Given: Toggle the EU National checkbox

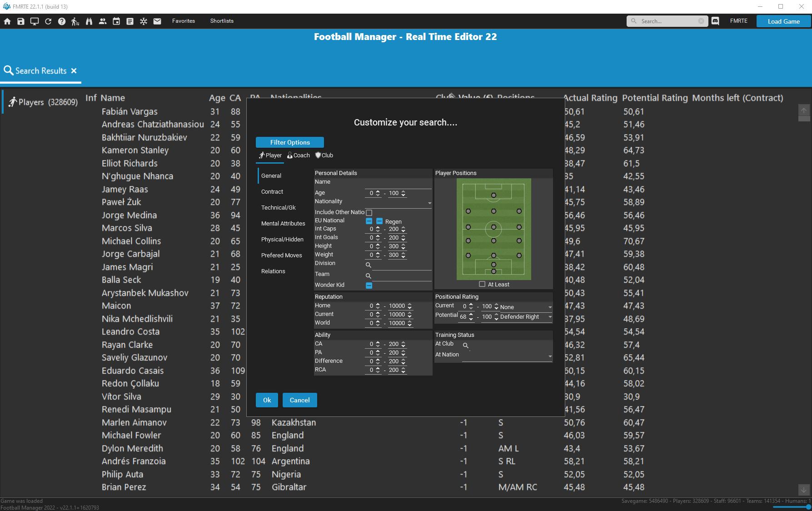Looking at the screenshot, I should [x=369, y=221].
